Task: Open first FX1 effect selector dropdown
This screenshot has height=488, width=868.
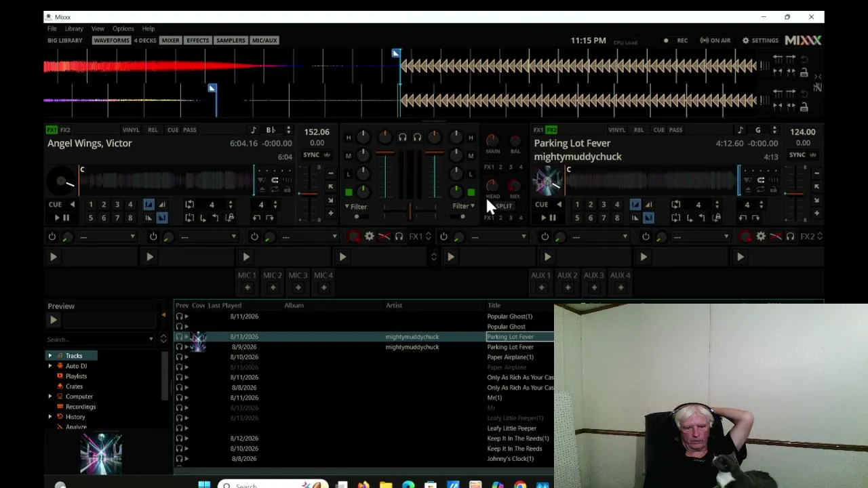Action: 107,237
